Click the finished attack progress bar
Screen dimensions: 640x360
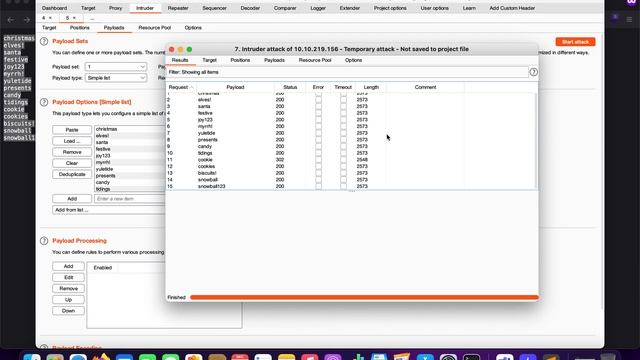[364, 298]
